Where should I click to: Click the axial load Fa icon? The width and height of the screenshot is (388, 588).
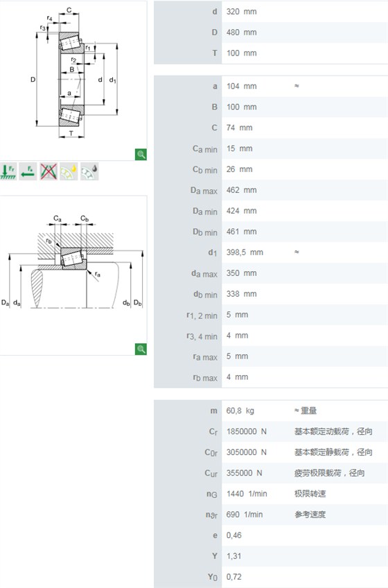click(28, 172)
